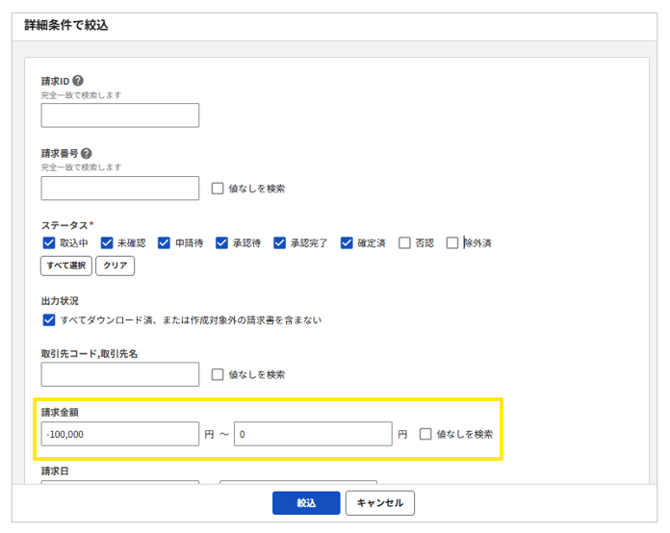
Task: Click the help icon next to 請求ID
Action: (78, 82)
